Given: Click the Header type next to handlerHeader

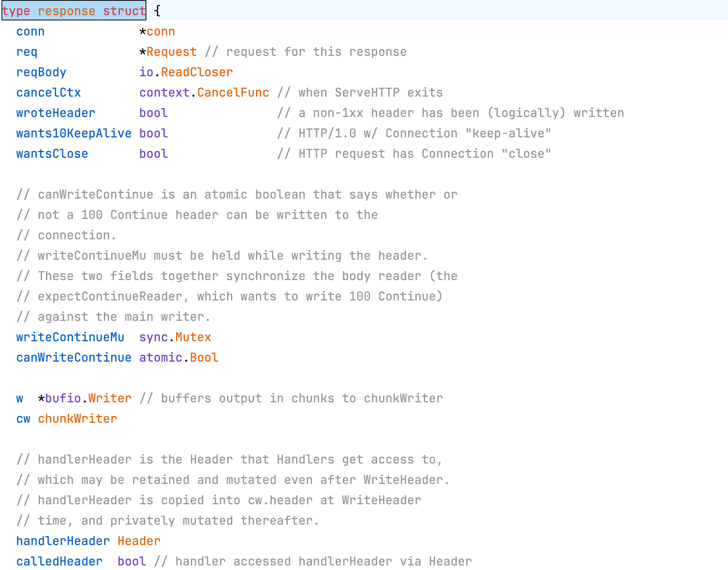Looking at the screenshot, I should click(x=139, y=541).
